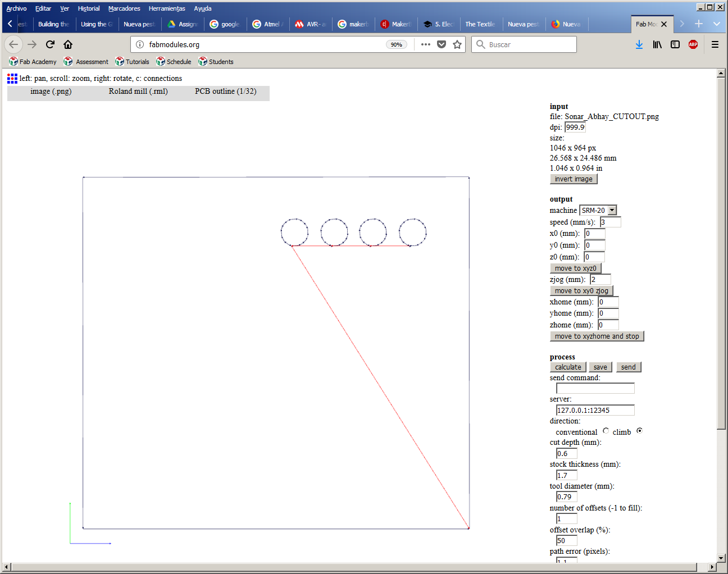Send the job to the machine
The image size is (728, 574).
(x=629, y=367)
